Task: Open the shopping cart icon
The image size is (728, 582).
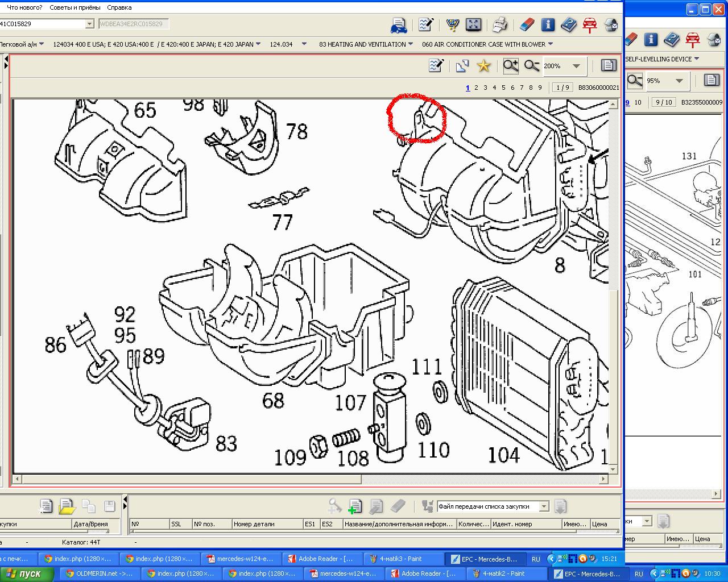Action: coord(453,24)
